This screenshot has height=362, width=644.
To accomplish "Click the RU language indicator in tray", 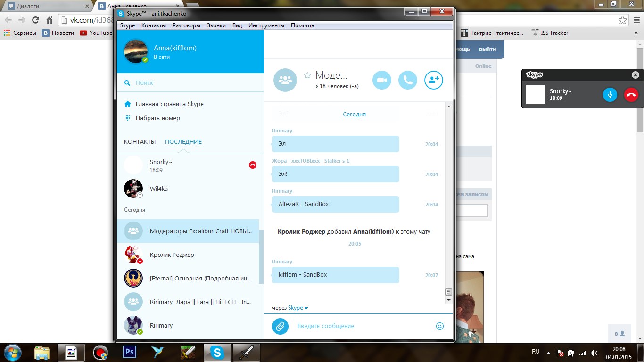I will coord(536,352).
